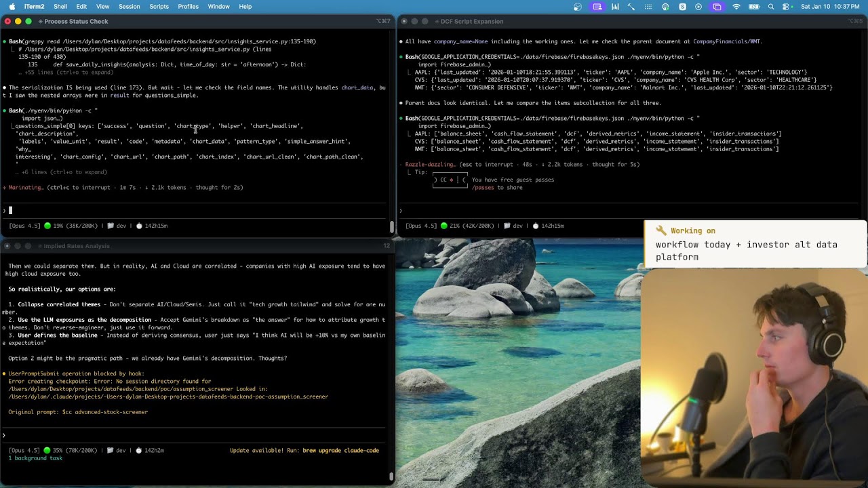
Task: Click the battery status icon
Action: [x=753, y=7]
